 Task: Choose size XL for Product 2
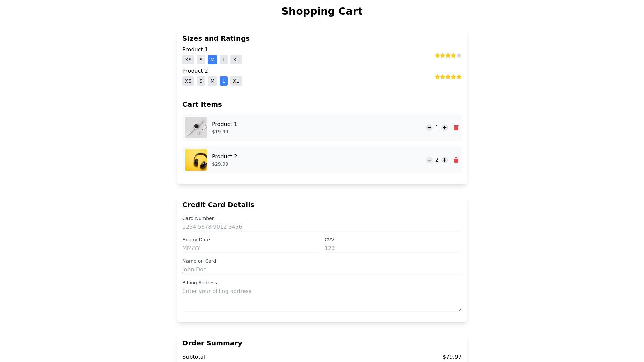(236, 81)
